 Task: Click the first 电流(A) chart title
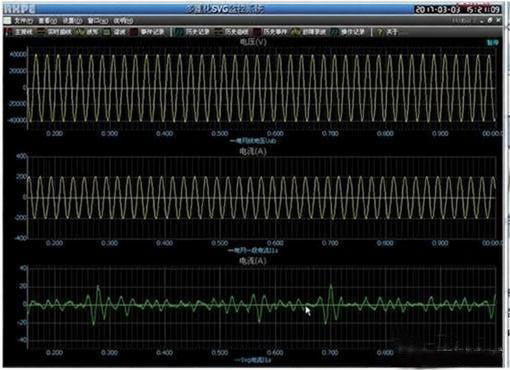coord(253,151)
